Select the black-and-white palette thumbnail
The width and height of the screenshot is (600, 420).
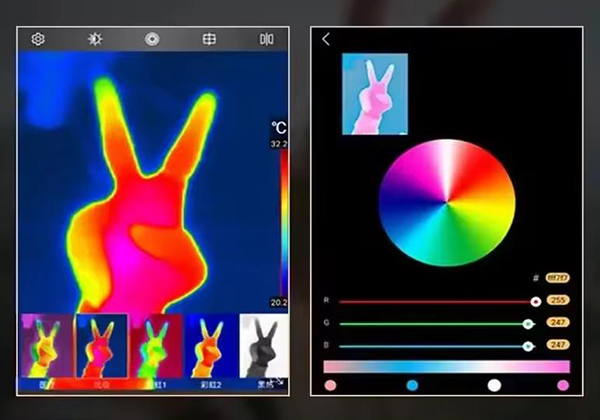(264, 345)
